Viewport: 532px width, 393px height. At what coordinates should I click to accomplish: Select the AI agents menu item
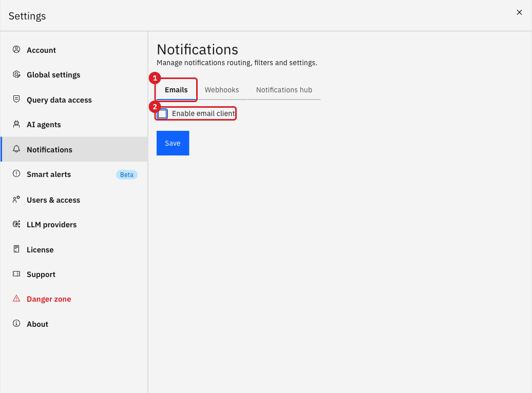74,125
